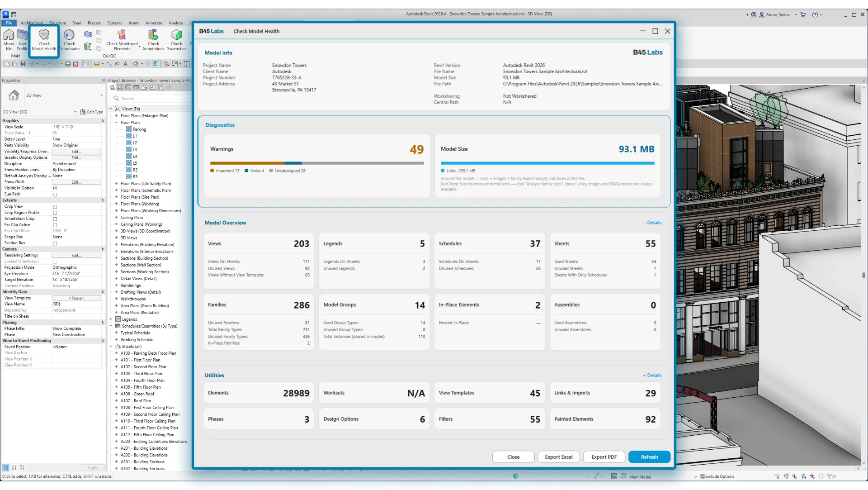The width and height of the screenshot is (868, 490).
Task: Click the Save icon in quick access toolbar
Action: 23,64
